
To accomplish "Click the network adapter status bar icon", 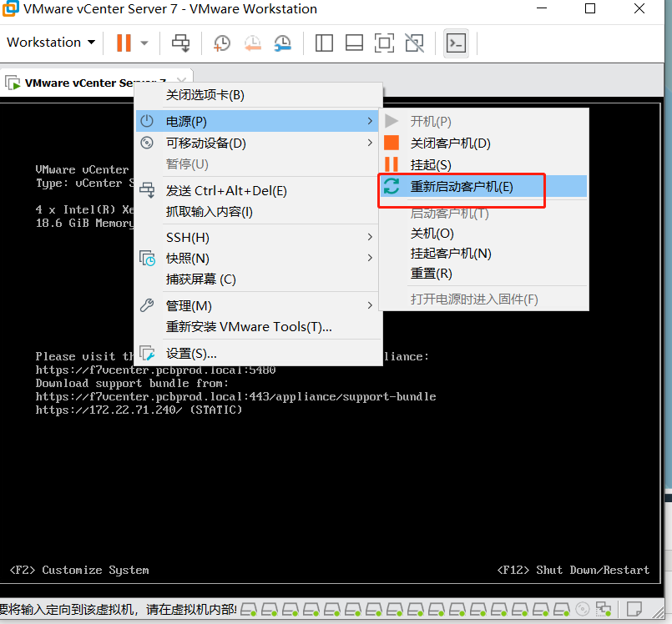I will coord(604,609).
